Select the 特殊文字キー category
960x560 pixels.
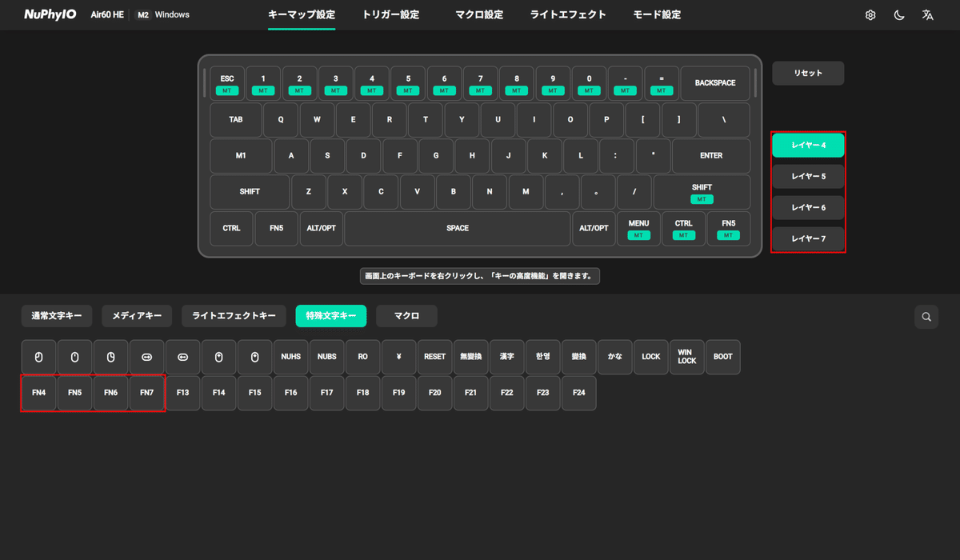point(331,316)
